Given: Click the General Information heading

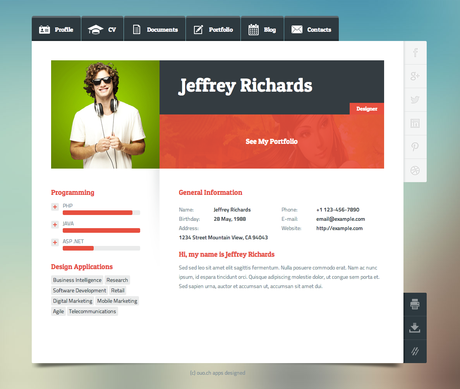Looking at the screenshot, I should point(210,192).
